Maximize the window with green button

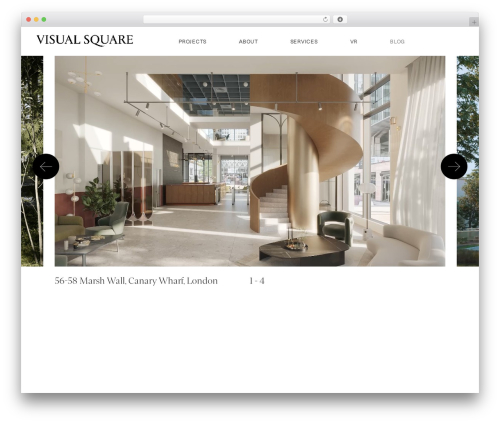point(44,19)
